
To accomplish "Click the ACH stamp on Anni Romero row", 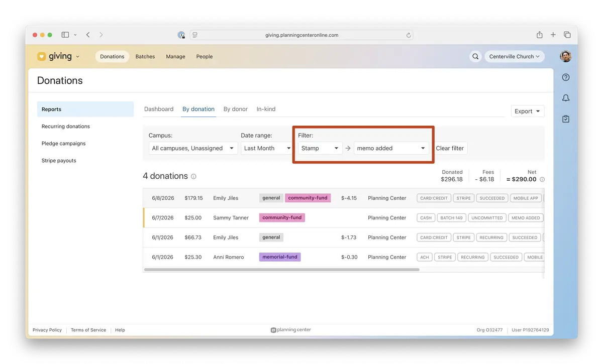I will tap(425, 257).
